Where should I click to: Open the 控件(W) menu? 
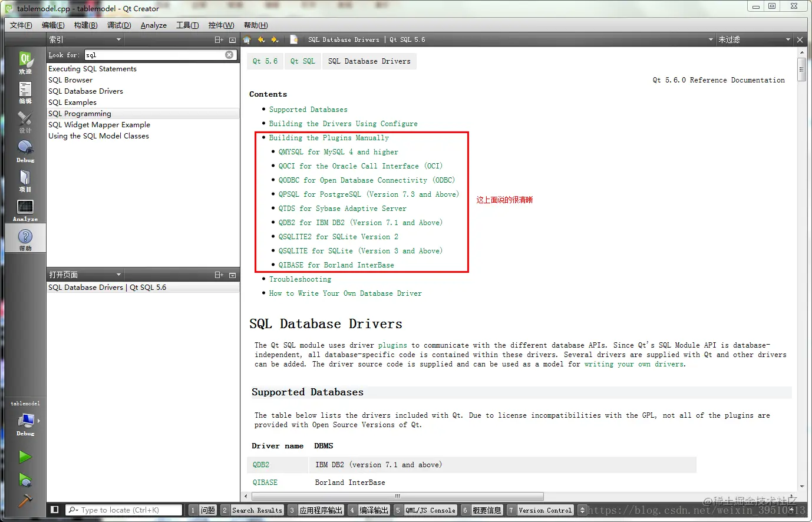tap(221, 25)
